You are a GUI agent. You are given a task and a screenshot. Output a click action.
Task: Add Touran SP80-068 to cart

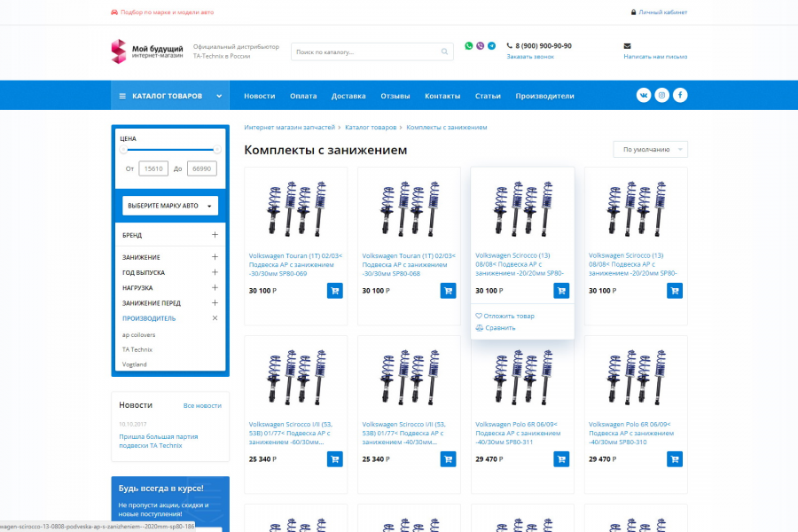(448, 291)
